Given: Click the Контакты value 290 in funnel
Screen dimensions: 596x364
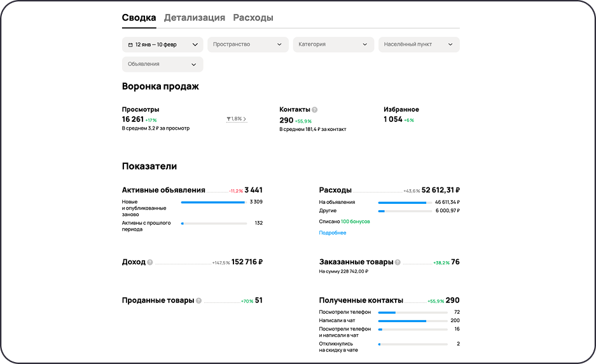Looking at the screenshot, I should click(286, 120).
